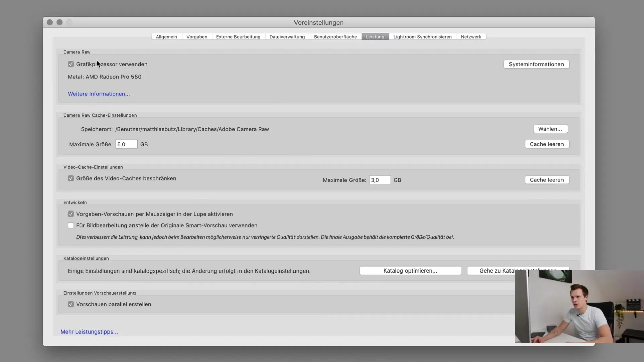644x362 pixels.
Task: Go to the Dateiverwaltung tab
Action: point(287,37)
